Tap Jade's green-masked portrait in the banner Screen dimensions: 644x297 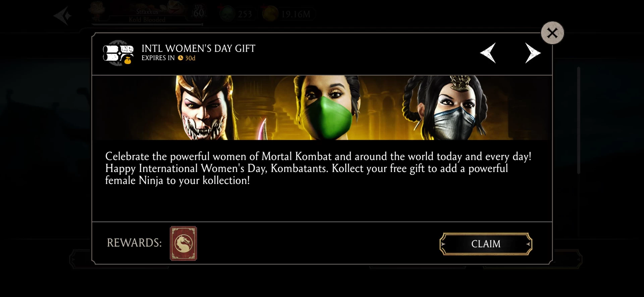click(327, 108)
